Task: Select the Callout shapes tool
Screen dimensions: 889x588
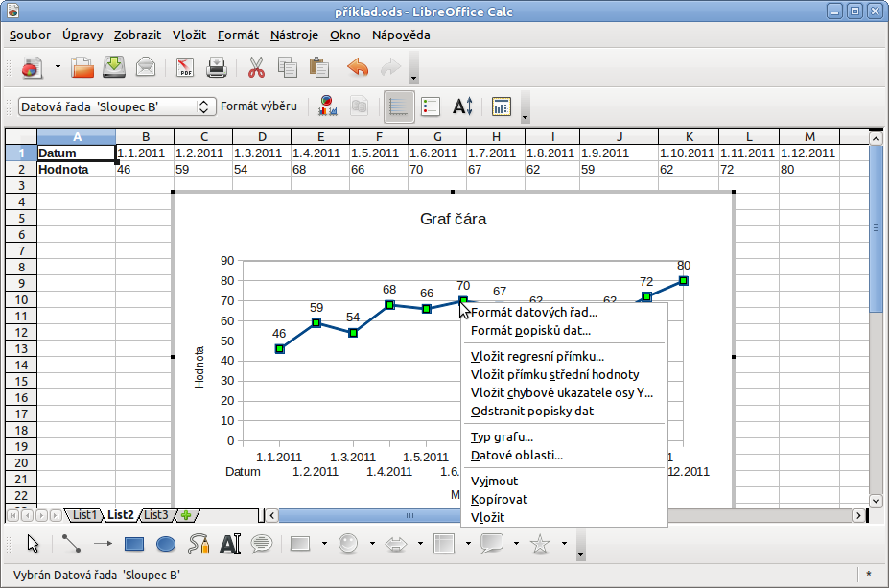Action: [x=492, y=543]
